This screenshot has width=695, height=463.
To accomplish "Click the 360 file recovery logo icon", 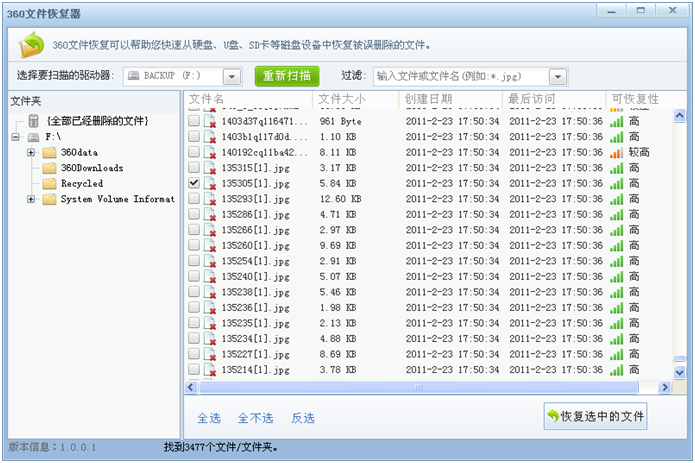I will pyautogui.click(x=32, y=45).
